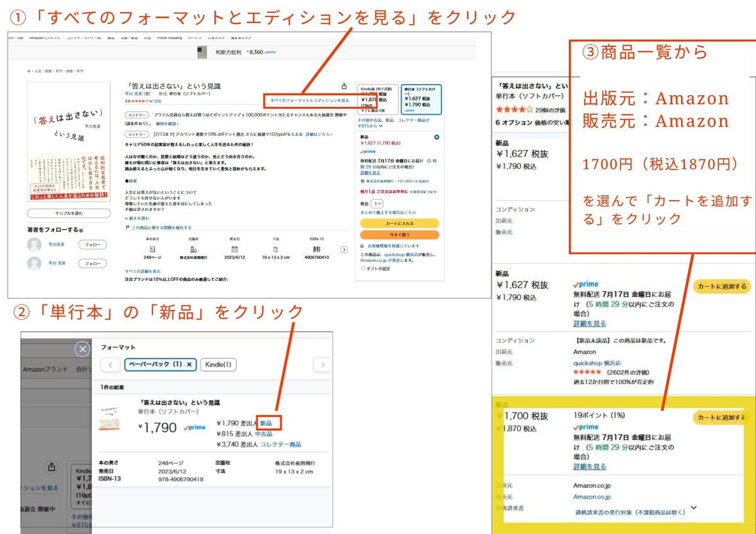Select the 単行本 (ソフトカバー) format box
The image size is (756, 534).
point(420,99)
